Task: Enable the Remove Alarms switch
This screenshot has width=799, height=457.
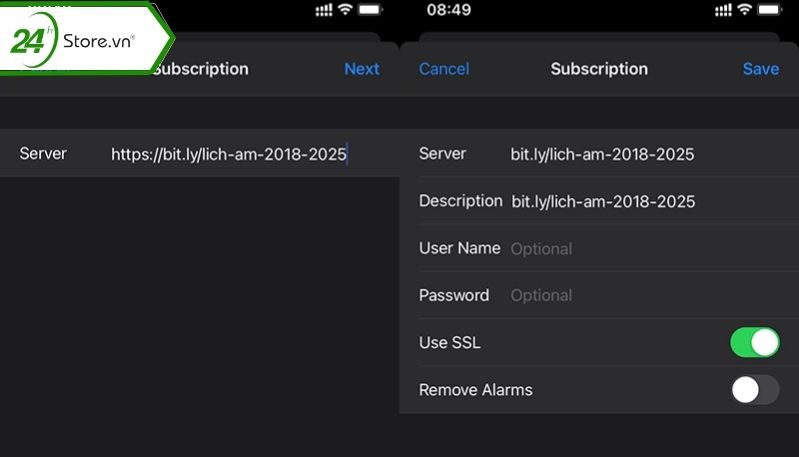Action: [x=755, y=390]
